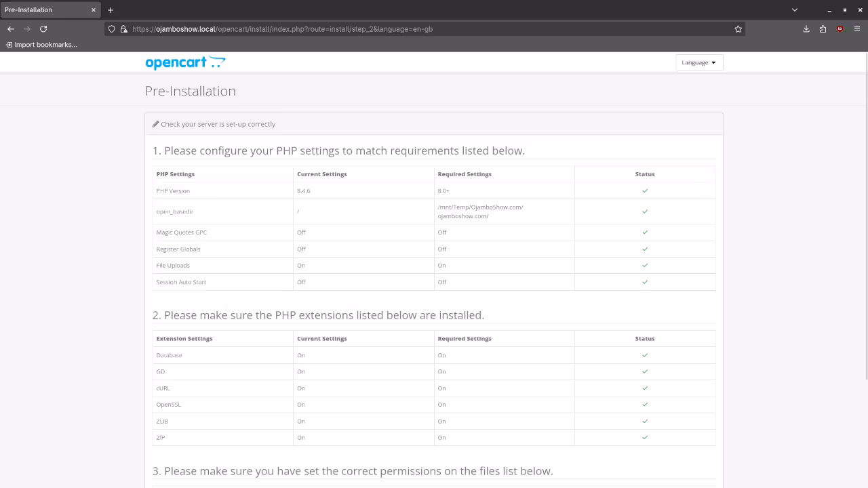The height and width of the screenshot is (488, 868).
Task: Click the Register Globals label
Action: [178, 249]
